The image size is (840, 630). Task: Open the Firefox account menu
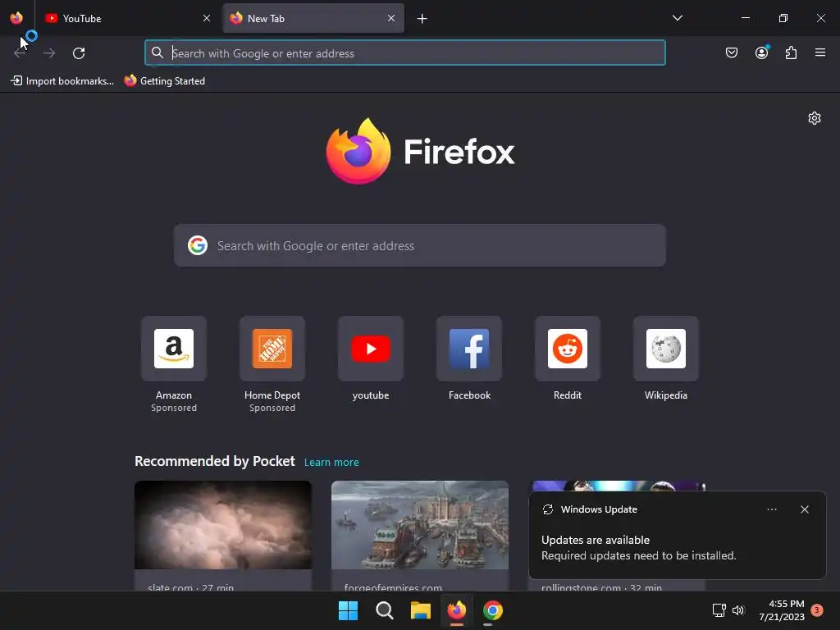pos(762,52)
